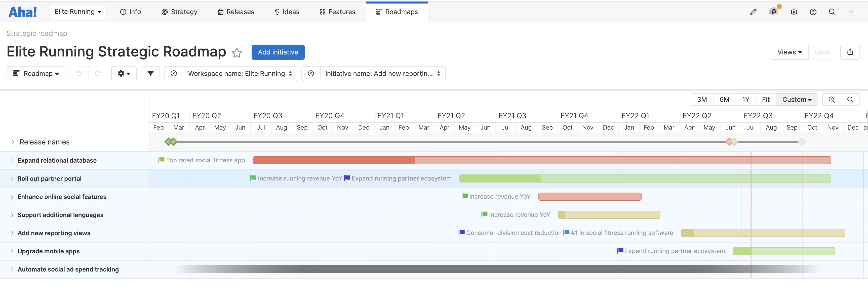Open the help question mark icon
The height and width of the screenshot is (300, 868).
[x=813, y=12]
